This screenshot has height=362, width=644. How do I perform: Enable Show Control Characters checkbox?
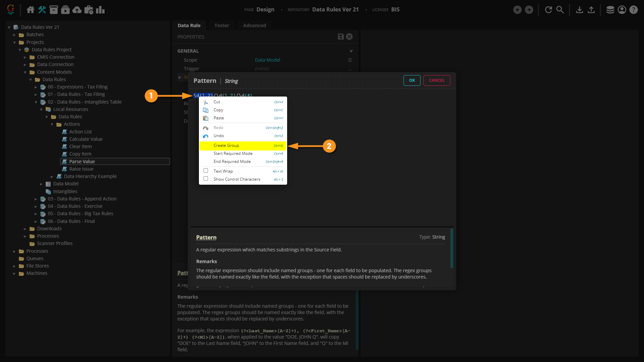pyautogui.click(x=206, y=179)
